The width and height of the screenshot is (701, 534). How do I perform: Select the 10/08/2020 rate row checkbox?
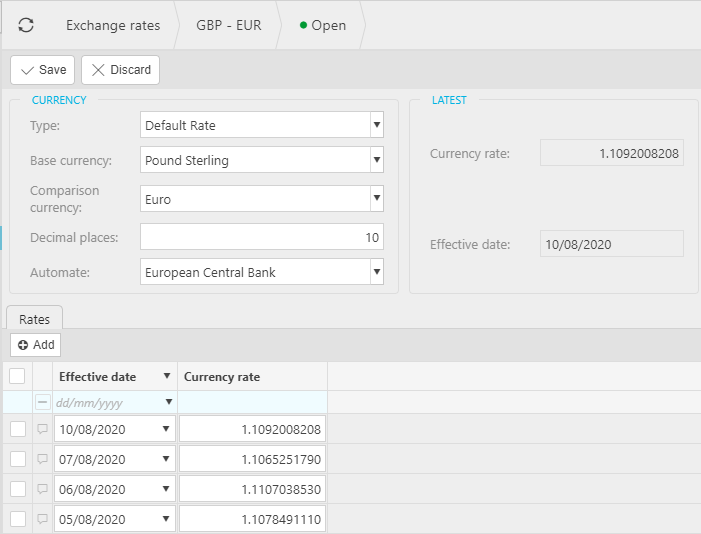(17, 429)
